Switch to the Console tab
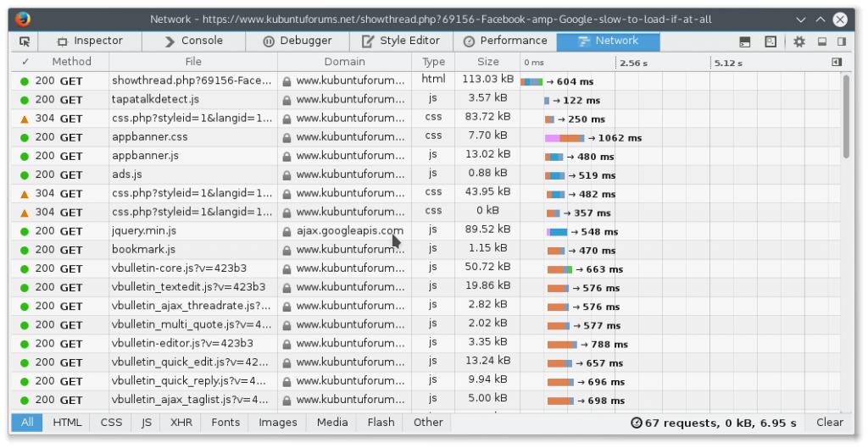 (194, 41)
